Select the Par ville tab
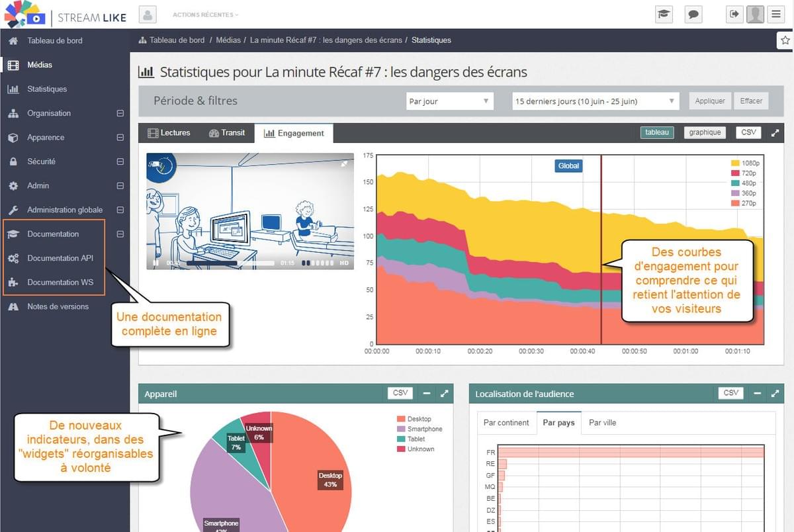This screenshot has width=794, height=532. coord(602,422)
